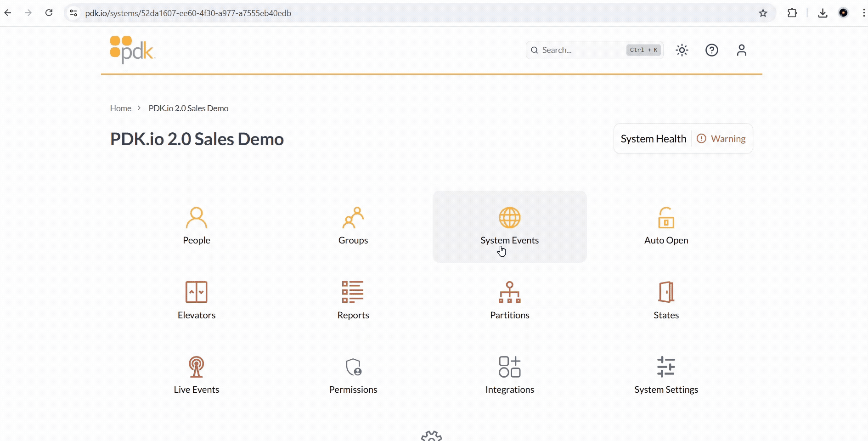Click the Partitions label

pos(510,315)
